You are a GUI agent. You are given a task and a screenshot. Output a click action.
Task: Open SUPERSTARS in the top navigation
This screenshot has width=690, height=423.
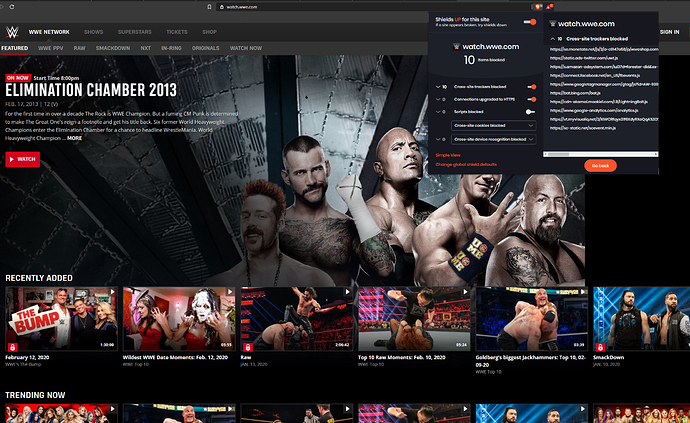(x=135, y=32)
